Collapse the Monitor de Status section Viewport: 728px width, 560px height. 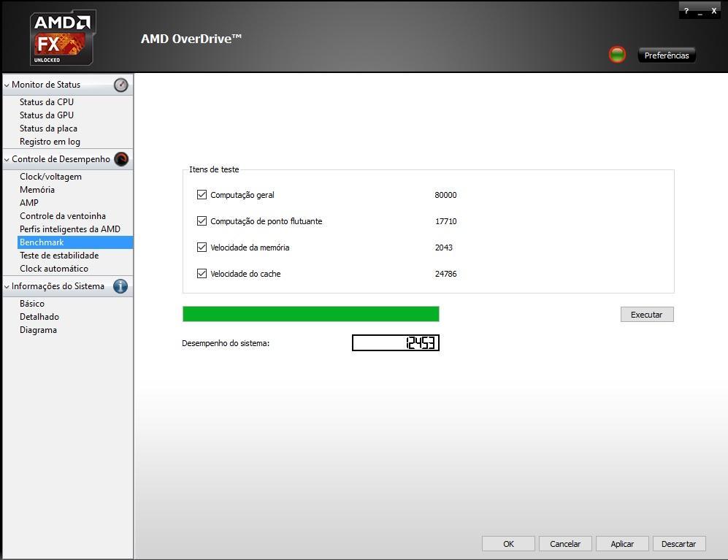[7, 85]
